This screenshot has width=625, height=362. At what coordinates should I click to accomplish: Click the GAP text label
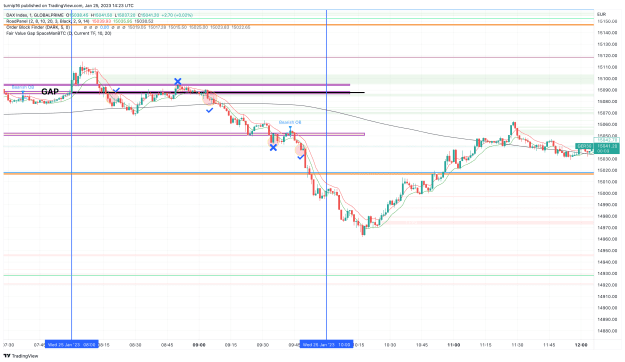click(50, 92)
